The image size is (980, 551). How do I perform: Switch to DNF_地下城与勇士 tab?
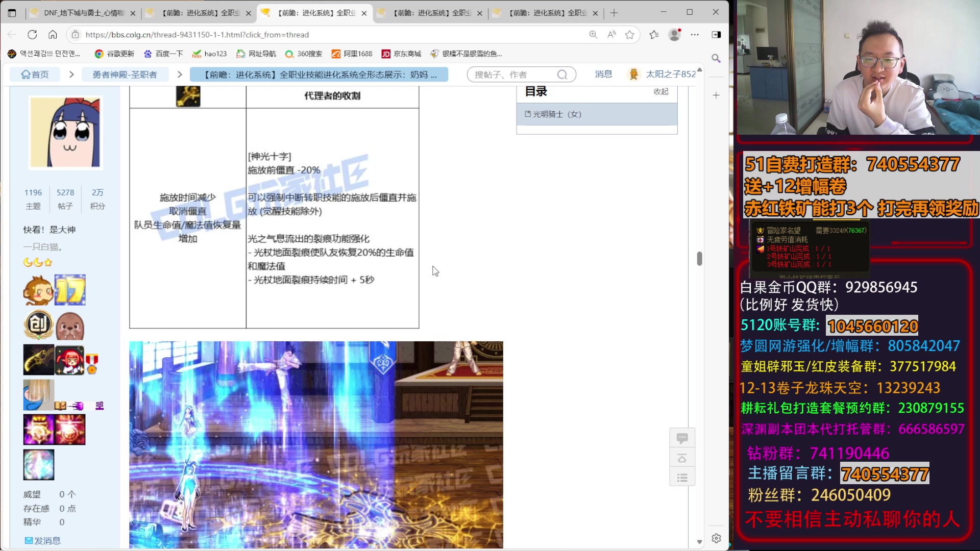83,13
